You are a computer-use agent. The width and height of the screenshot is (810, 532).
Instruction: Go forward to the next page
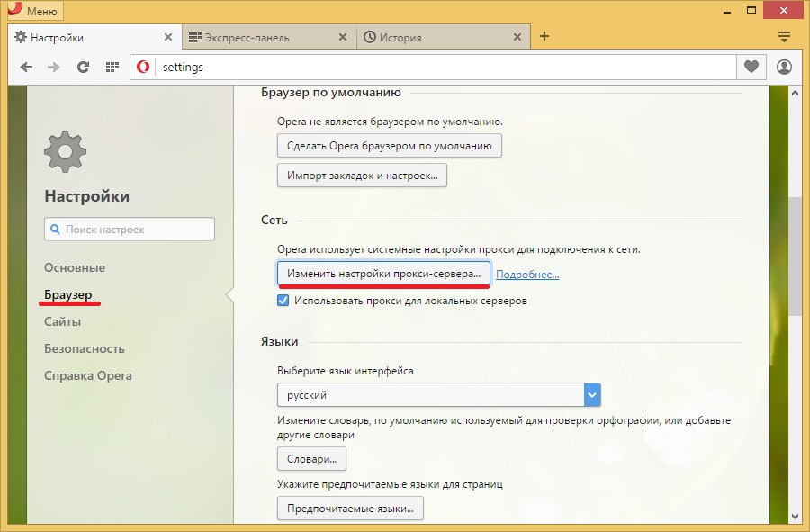coord(54,68)
